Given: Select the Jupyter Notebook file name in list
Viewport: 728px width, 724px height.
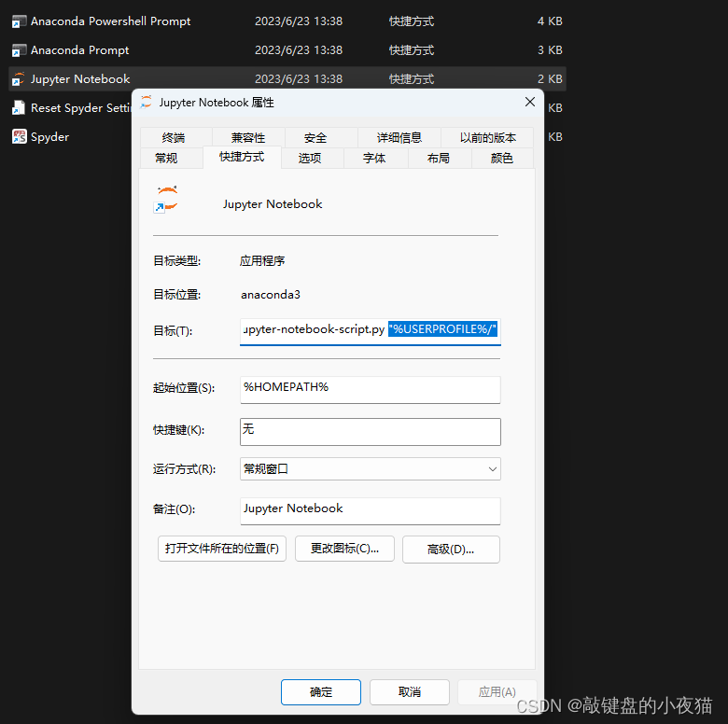Looking at the screenshot, I should [80, 79].
